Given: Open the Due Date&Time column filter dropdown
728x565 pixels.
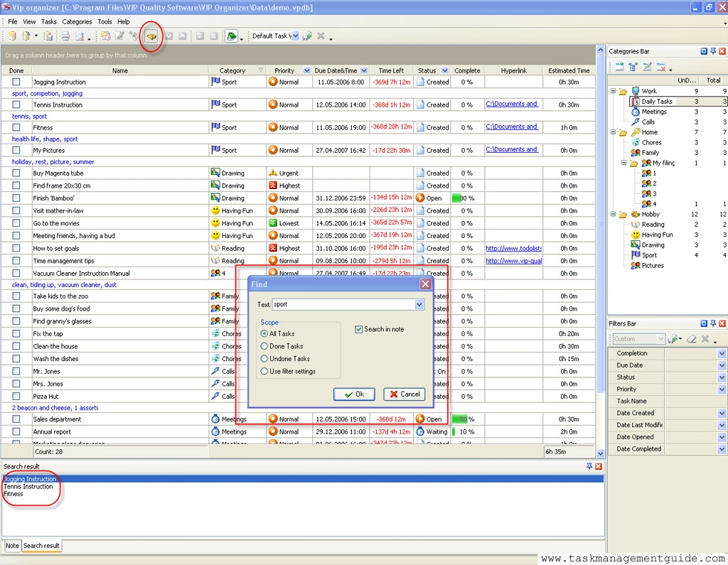Looking at the screenshot, I should [x=364, y=70].
